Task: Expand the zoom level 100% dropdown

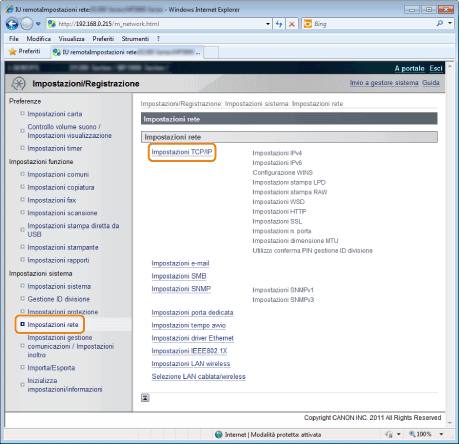Action: (x=441, y=434)
